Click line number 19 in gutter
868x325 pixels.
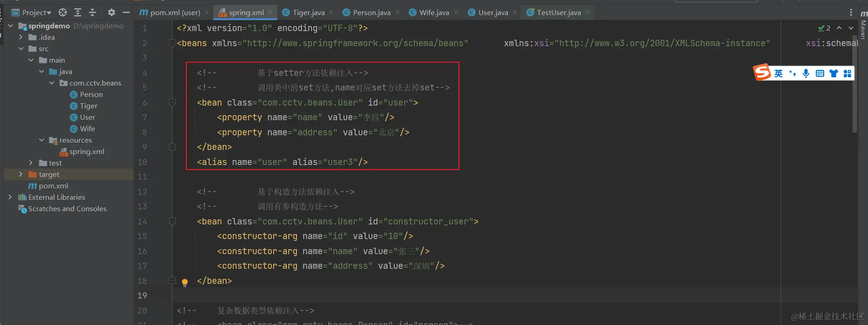coord(142,295)
